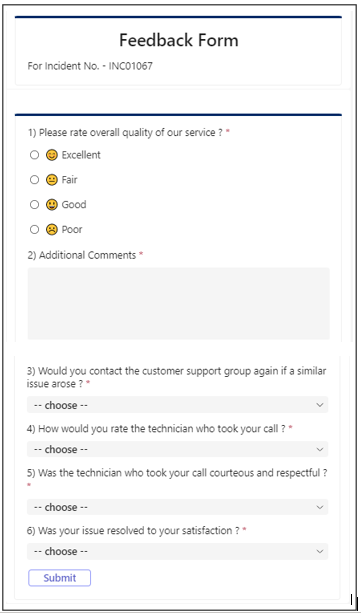
Task: Click the Feedback Form heading
Action: [179, 40]
